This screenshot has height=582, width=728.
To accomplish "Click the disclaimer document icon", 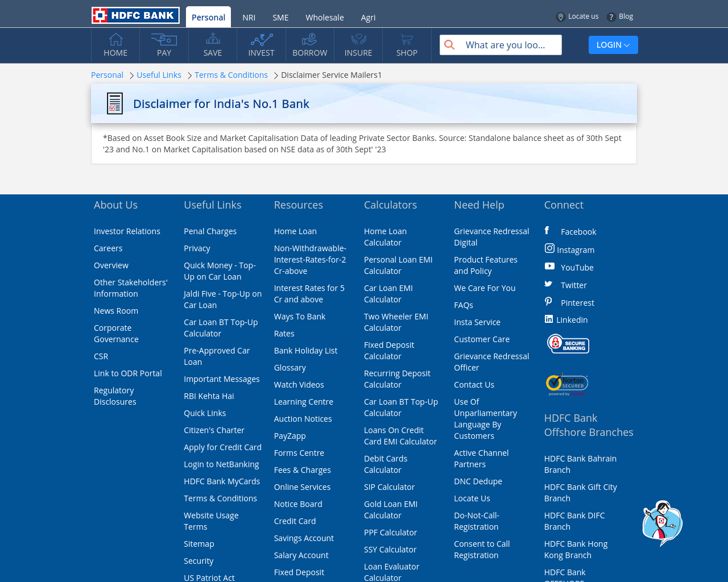I will [115, 103].
